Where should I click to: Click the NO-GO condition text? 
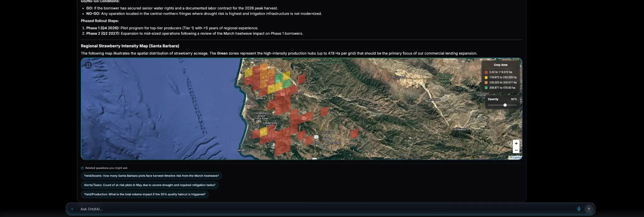click(204, 14)
